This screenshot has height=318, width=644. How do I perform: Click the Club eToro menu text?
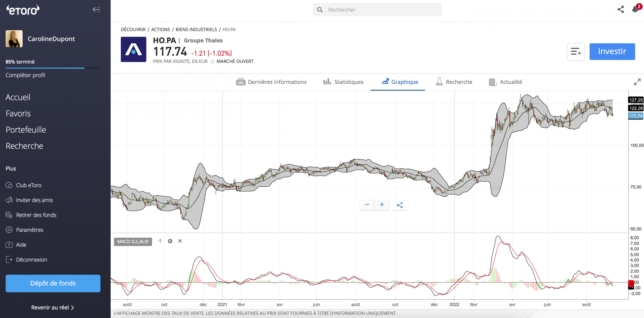[x=29, y=185]
